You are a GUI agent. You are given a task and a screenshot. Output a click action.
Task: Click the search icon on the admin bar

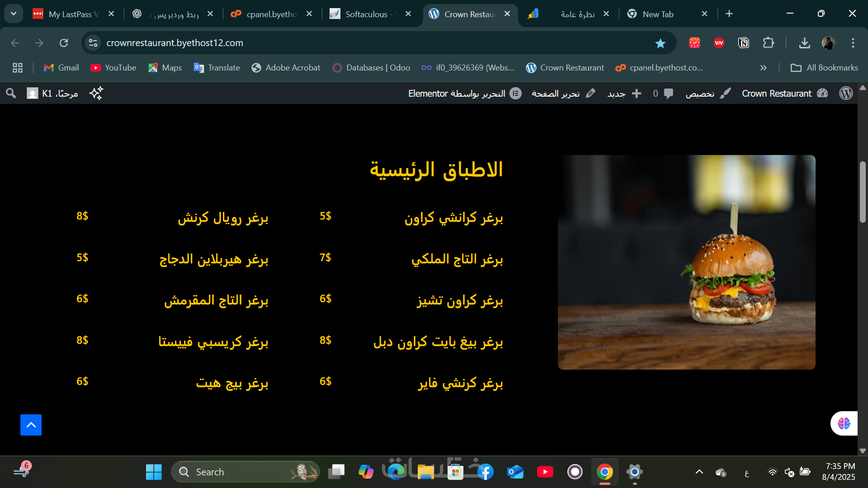coord(10,93)
